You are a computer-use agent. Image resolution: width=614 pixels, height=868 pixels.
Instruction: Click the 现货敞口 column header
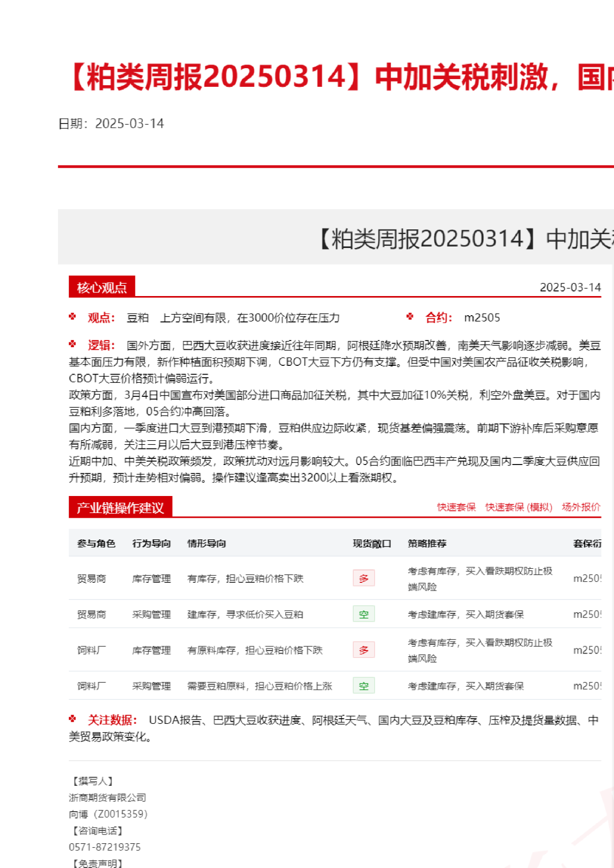(x=372, y=543)
